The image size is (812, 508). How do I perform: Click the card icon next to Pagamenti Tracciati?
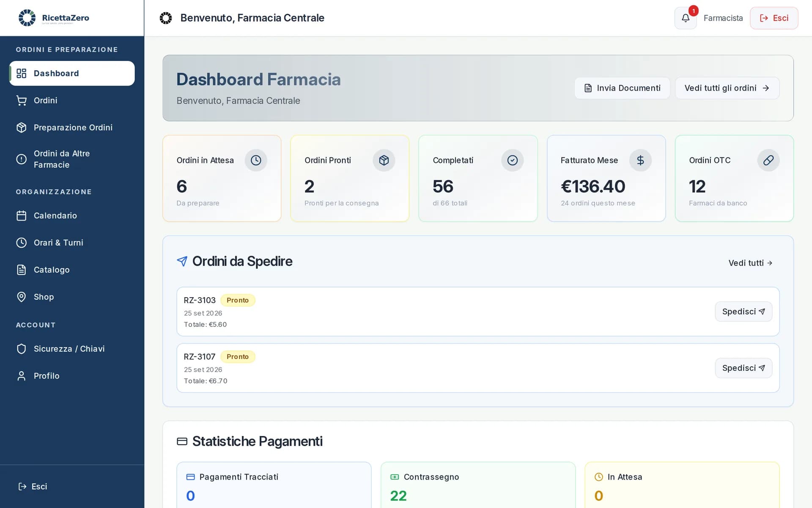(x=190, y=477)
